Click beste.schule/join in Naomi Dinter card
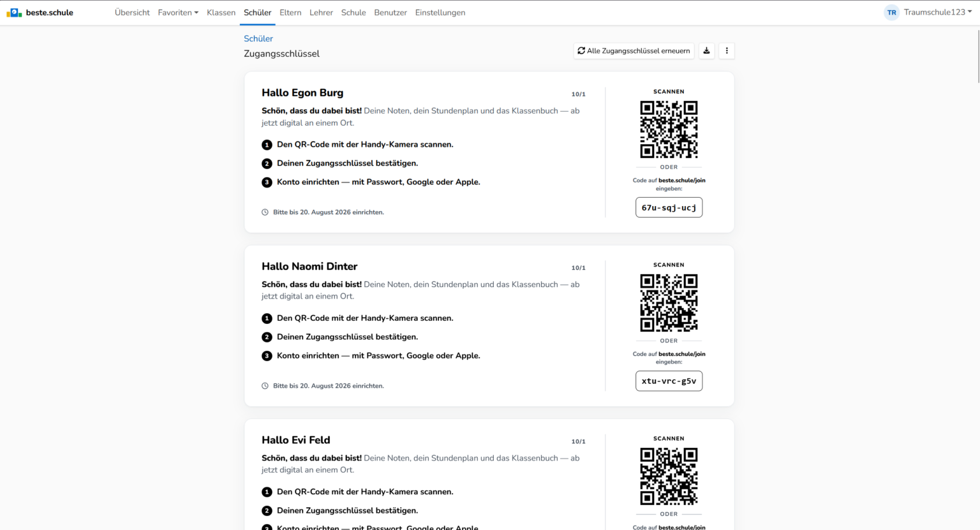 click(x=682, y=354)
